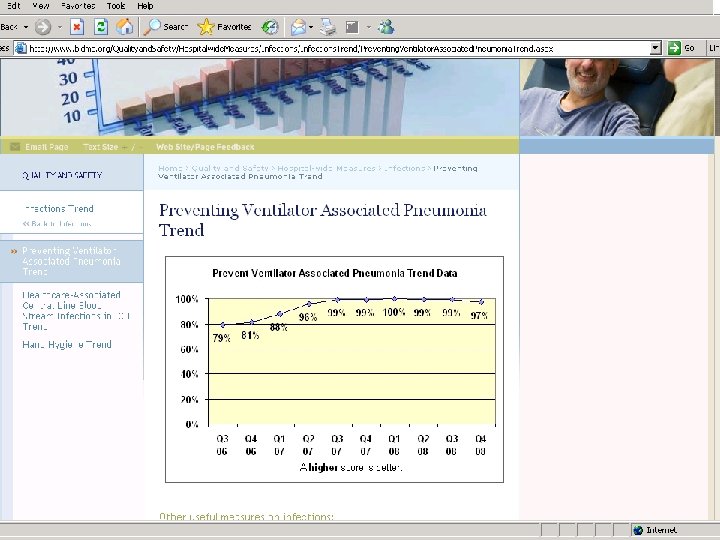Open Healthcare-Associated Central Line Infections Trend link
720x540 pixels.
click(76, 310)
